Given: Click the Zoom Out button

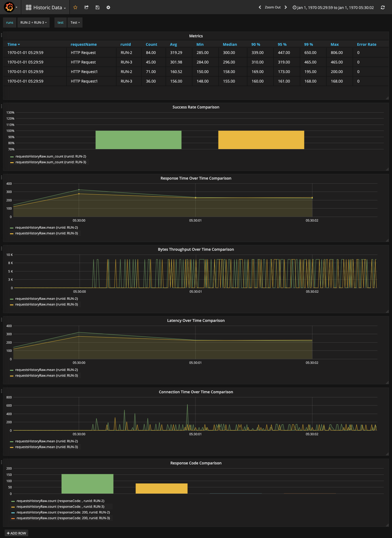Looking at the screenshot, I should (x=273, y=7).
